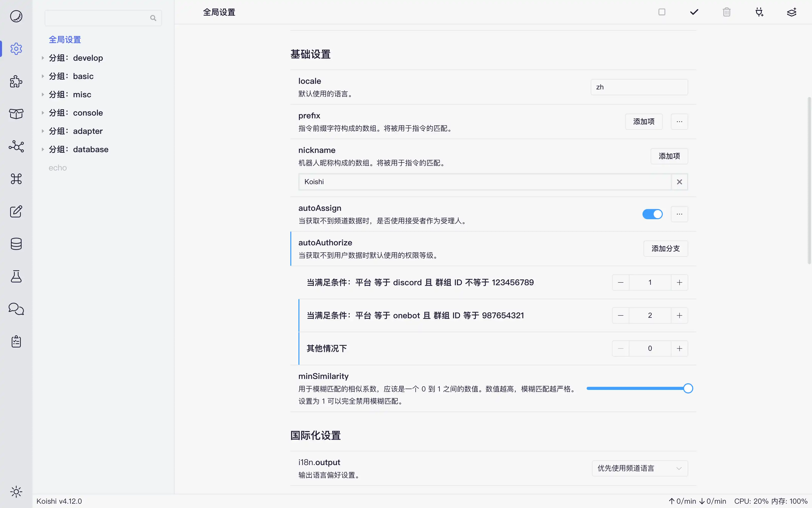
Task: Toggle the light/dark theme sun icon
Action: click(16, 492)
